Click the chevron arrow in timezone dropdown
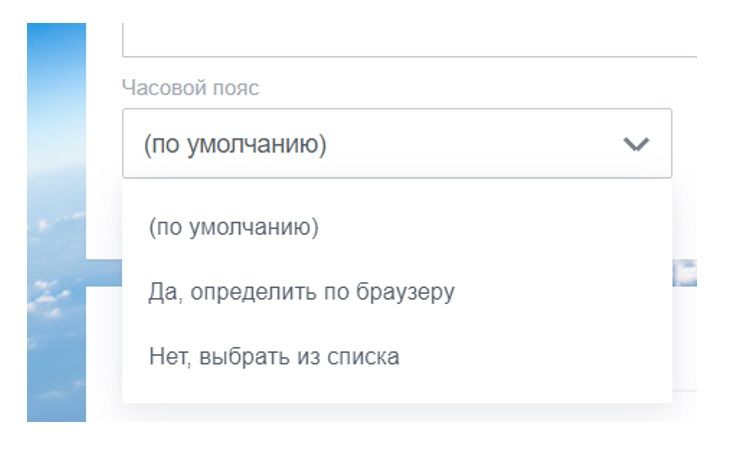The height and width of the screenshot is (458, 730). click(x=636, y=145)
